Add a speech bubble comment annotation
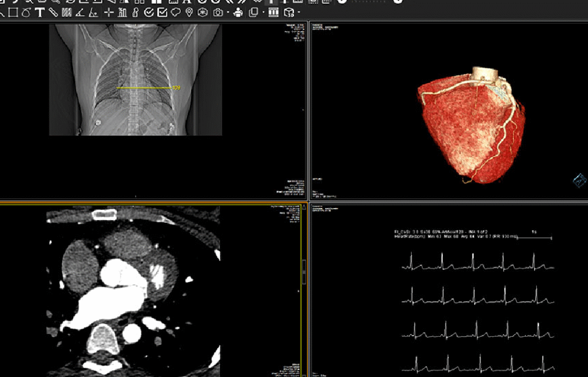This screenshot has height=377, width=588. coord(176,13)
